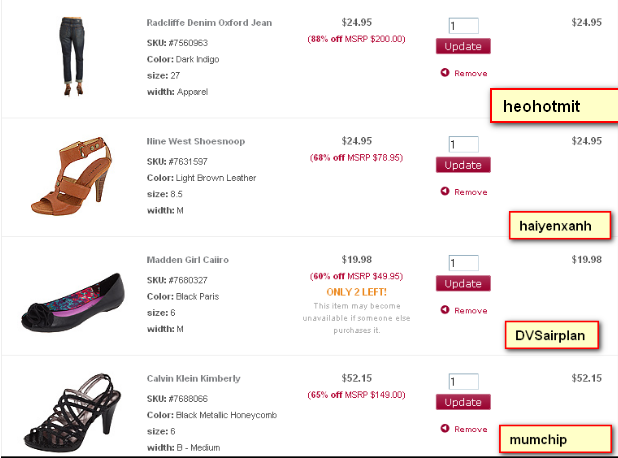Click the remove icon for Calvin Klein Kimberly
This screenshot has height=458, width=618.
click(444, 429)
